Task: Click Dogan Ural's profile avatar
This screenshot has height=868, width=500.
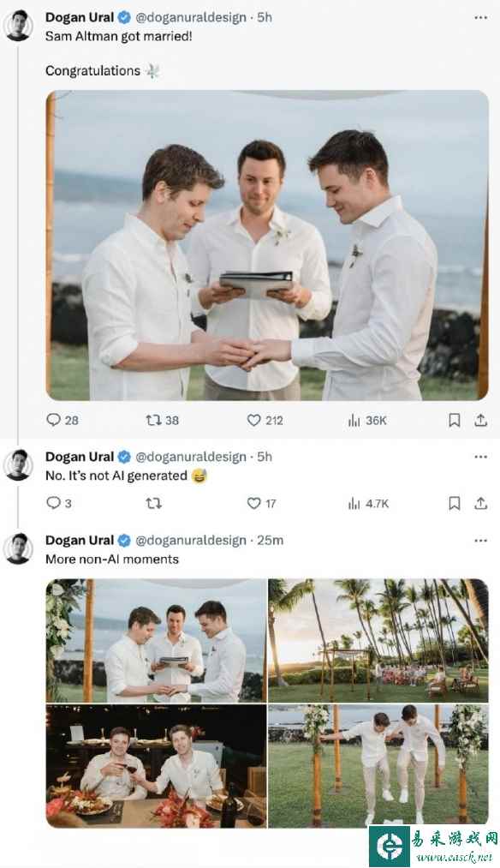Action: coord(18,21)
